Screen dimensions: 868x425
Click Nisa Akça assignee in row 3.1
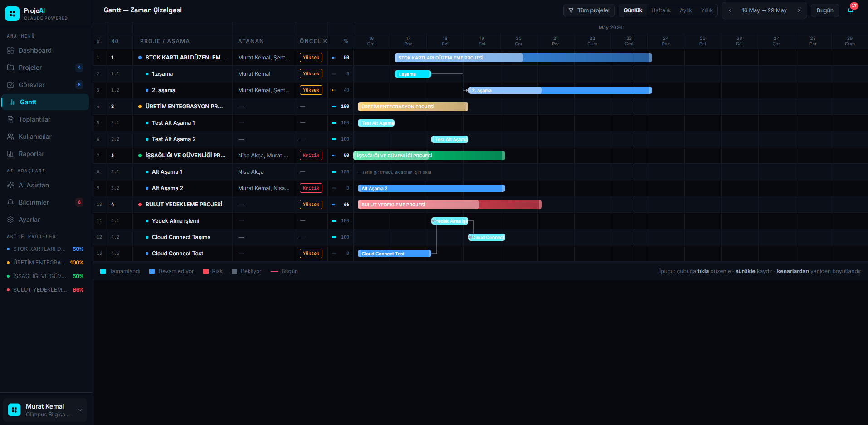coord(251,172)
